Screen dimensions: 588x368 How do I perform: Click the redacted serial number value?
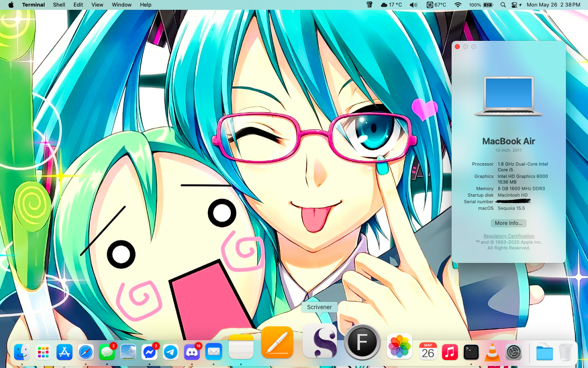click(x=513, y=201)
